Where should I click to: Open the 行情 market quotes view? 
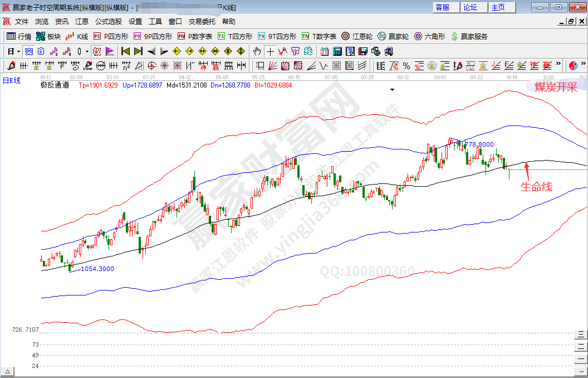(19, 36)
